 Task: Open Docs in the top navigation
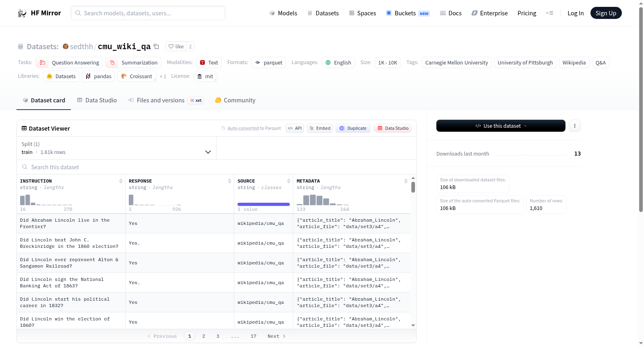pyautogui.click(x=451, y=13)
